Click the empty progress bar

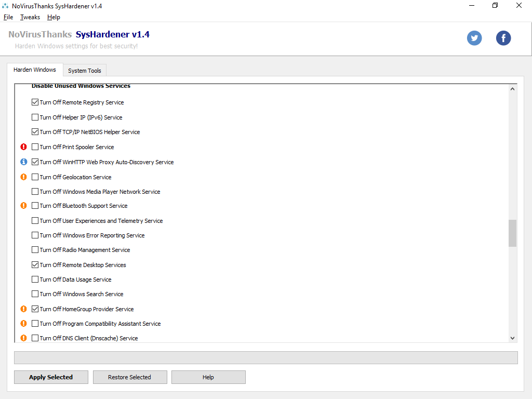point(265,357)
